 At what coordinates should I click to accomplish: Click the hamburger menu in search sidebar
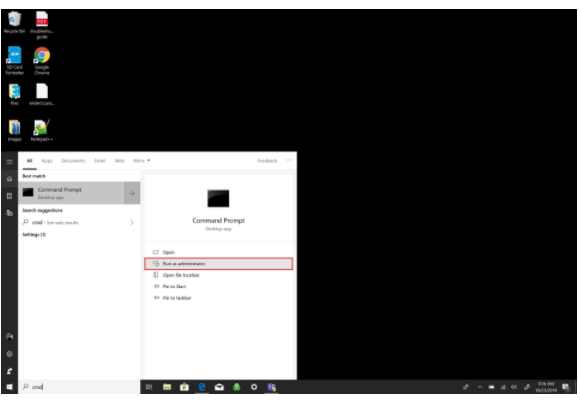click(x=10, y=162)
